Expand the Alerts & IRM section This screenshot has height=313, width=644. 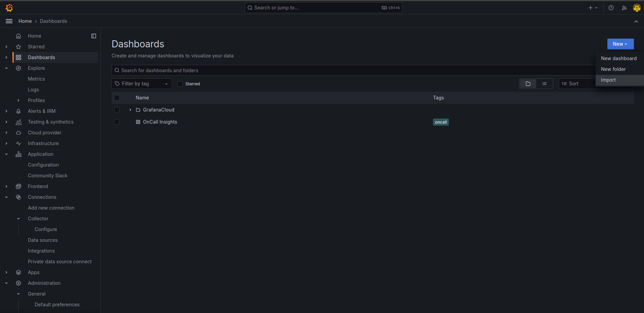6,111
